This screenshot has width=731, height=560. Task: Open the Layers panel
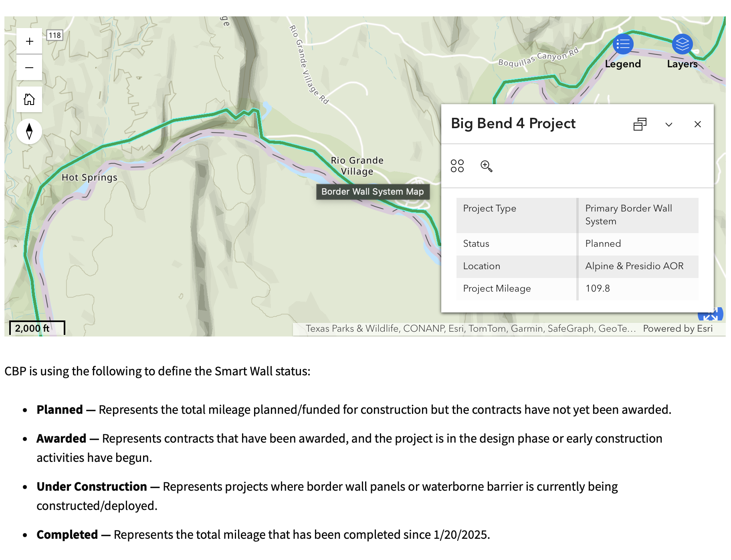point(682,44)
